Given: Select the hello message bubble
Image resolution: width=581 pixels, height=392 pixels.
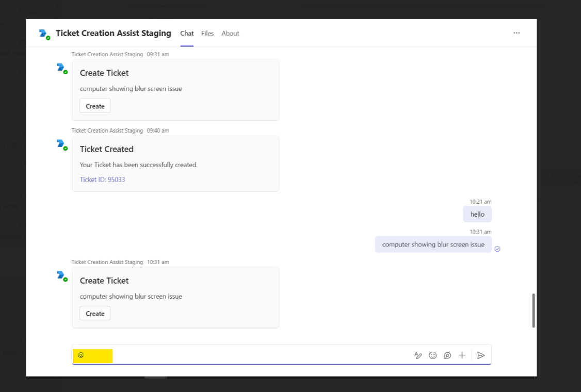Looking at the screenshot, I should (477, 214).
